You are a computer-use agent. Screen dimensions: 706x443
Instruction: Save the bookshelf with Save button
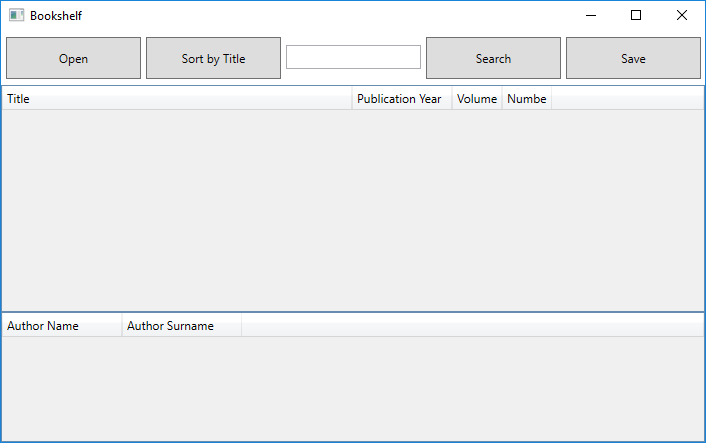coord(634,58)
